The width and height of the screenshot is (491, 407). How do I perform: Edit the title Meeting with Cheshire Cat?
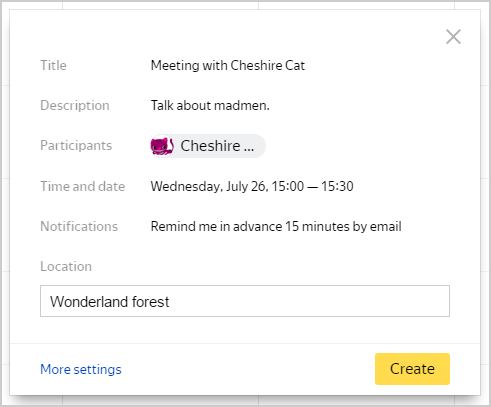[x=228, y=65]
